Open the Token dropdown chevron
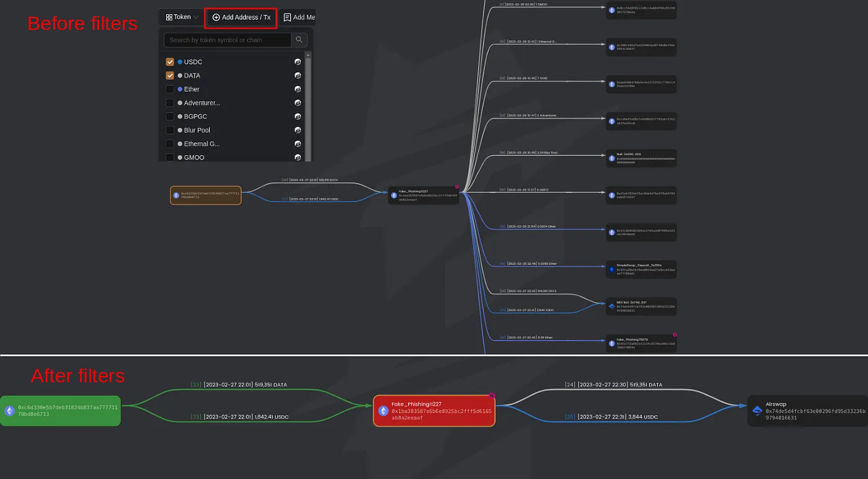Viewport: 868px width, 479px height. tap(197, 17)
